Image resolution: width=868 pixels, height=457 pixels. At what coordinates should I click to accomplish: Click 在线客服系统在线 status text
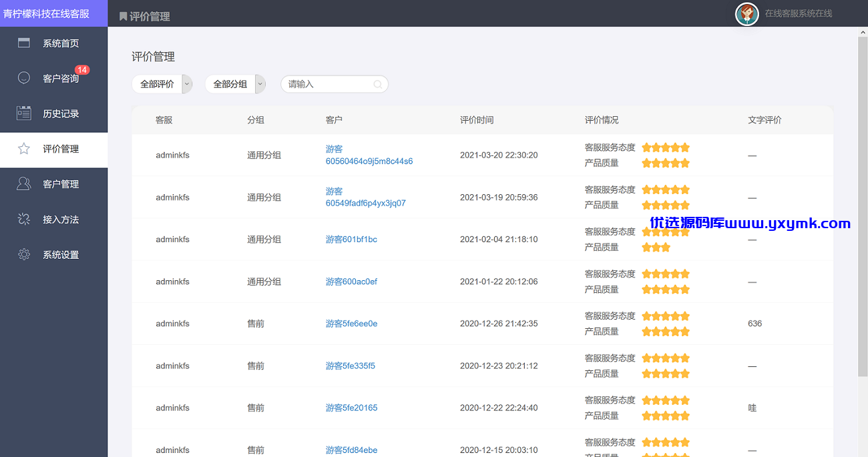coord(799,13)
